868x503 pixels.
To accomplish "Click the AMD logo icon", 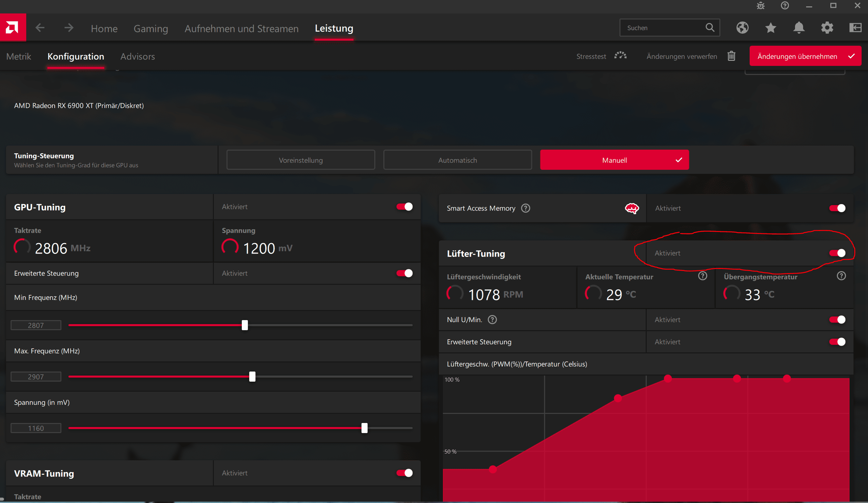I will coord(13,28).
